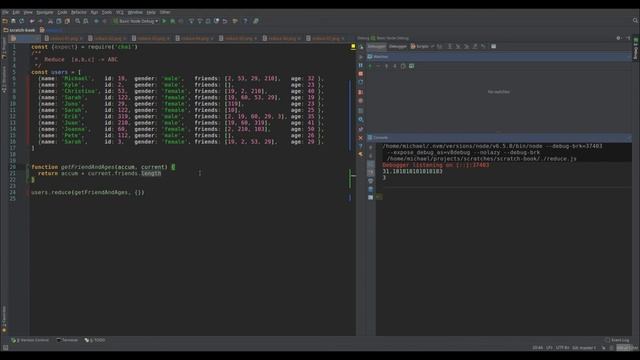
Task: Open the Navigate menu
Action: (x=44, y=12)
